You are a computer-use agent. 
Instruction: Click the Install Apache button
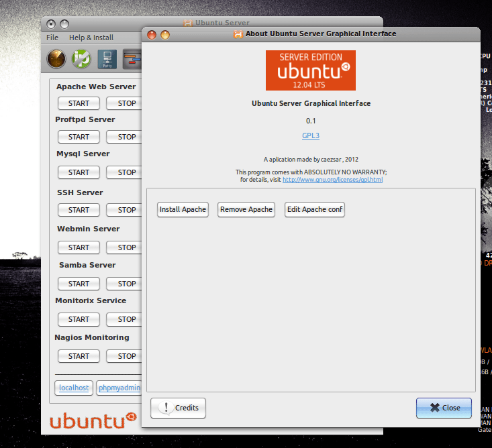183,209
